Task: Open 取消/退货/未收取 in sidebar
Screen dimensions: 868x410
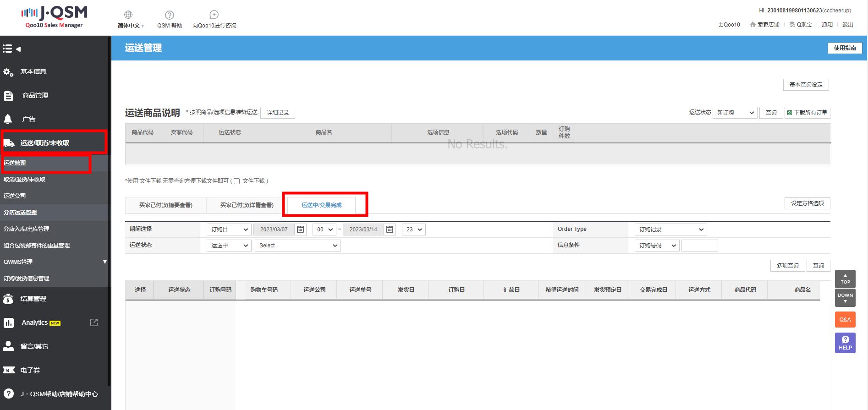Action: point(25,179)
